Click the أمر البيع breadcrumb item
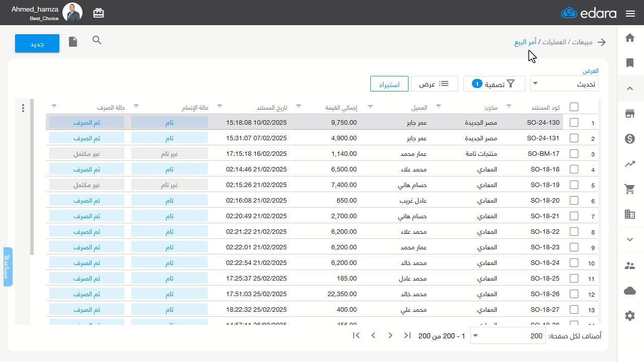This screenshot has height=362, width=644. [525, 42]
